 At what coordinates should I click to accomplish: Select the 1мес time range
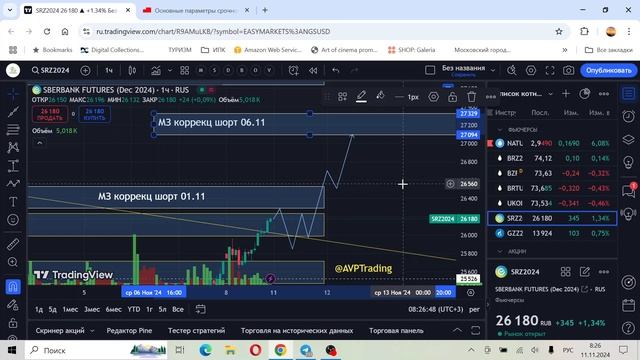[70, 309]
